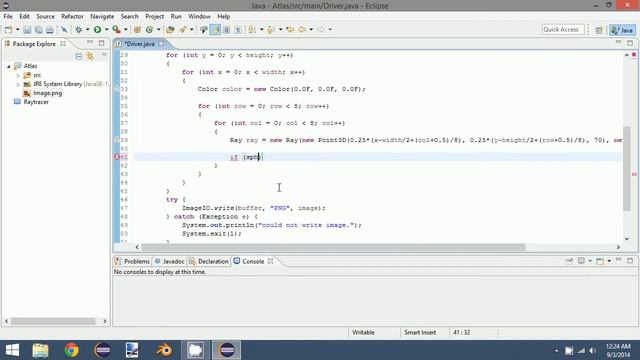Viewport: 640px width, 360px height.
Task: Toggle Mark Occurrences highlighted toolbar icon
Action: (215, 29)
